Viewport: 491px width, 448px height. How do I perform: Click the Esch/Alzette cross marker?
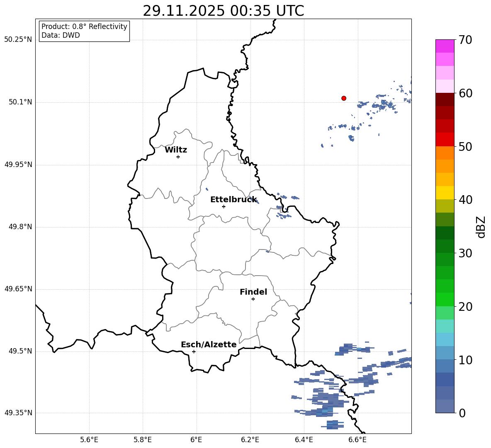click(194, 351)
